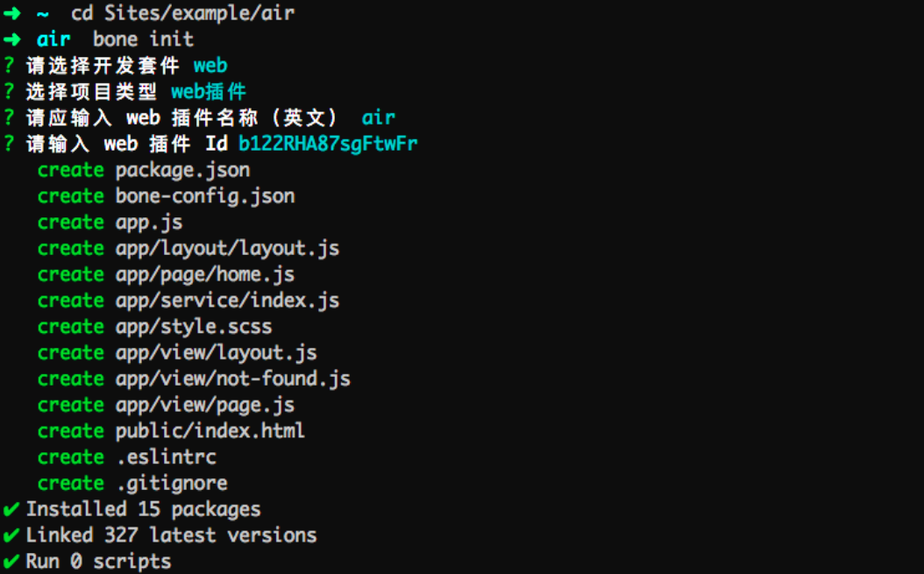Click app/service/index.js path
924x574 pixels.
point(227,301)
